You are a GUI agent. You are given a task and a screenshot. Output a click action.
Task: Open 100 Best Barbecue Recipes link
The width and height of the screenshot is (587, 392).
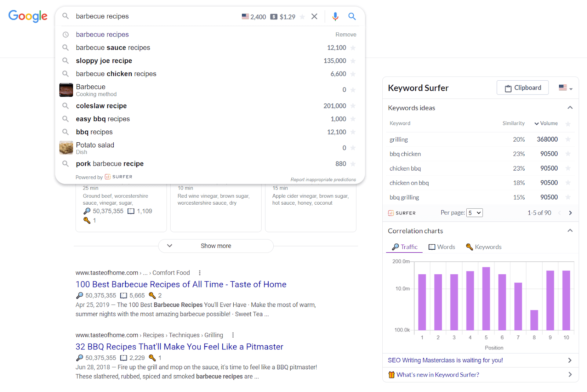pyautogui.click(x=181, y=285)
